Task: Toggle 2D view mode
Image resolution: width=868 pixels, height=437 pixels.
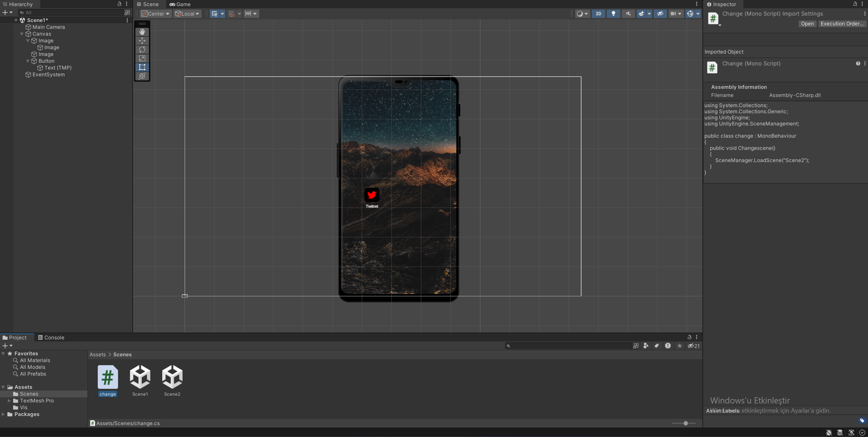Action: coord(598,14)
